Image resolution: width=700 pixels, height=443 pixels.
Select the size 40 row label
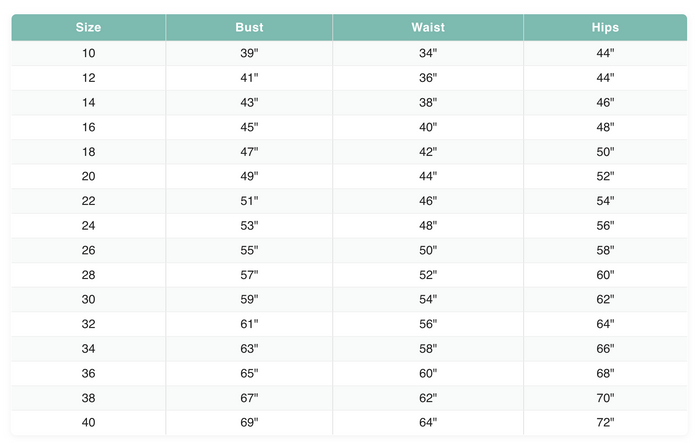89,423
